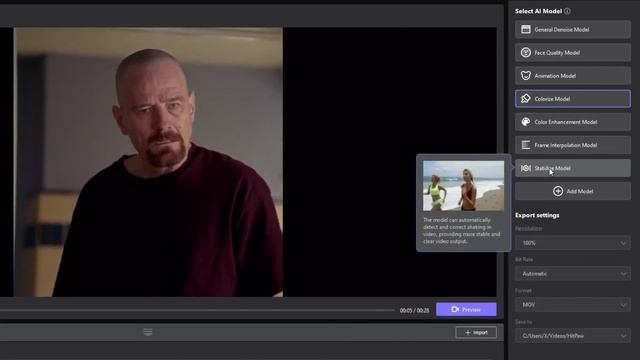Choose the General Denoise Model label
The image size is (640, 360).
coord(562,29)
